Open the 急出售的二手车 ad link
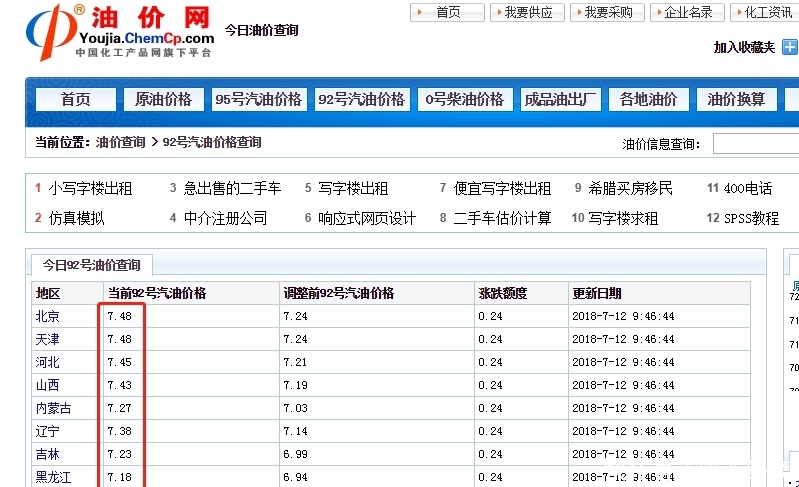Image resolution: width=799 pixels, height=487 pixels. [232, 188]
